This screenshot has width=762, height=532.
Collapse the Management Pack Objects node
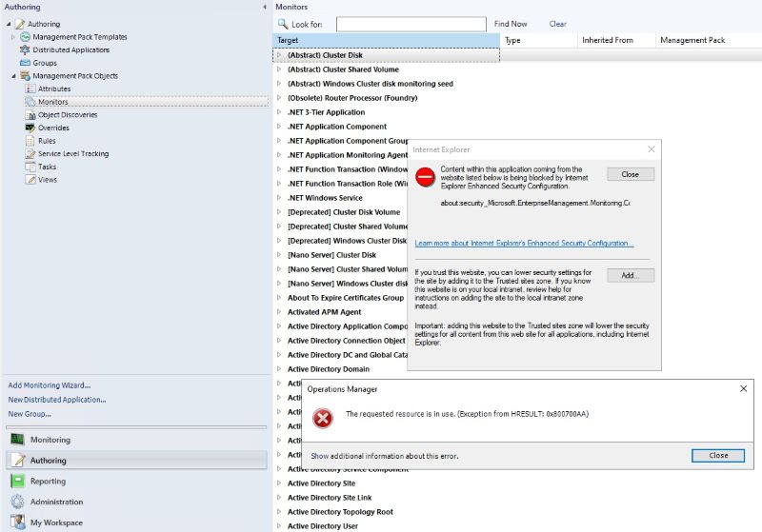(x=13, y=76)
